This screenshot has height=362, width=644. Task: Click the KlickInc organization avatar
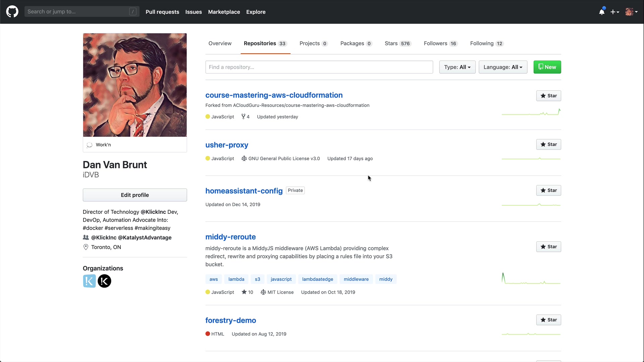[89, 281]
